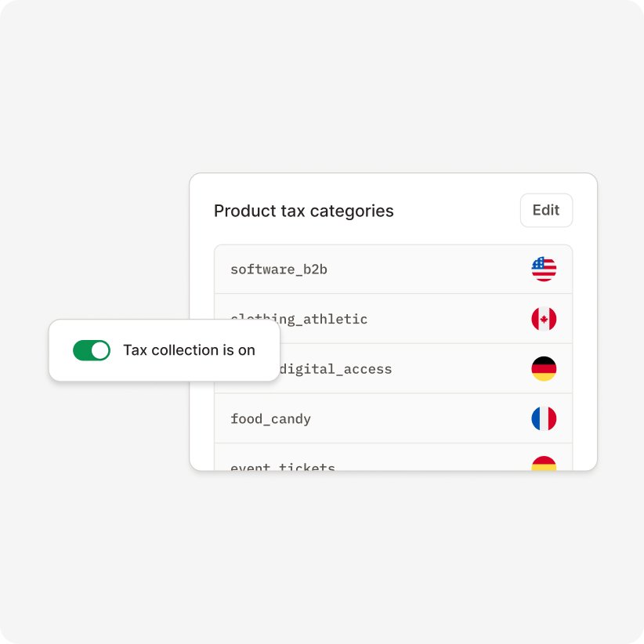The width and height of the screenshot is (644, 644).
Task: Select the event_tickets category name
Action: (x=283, y=467)
